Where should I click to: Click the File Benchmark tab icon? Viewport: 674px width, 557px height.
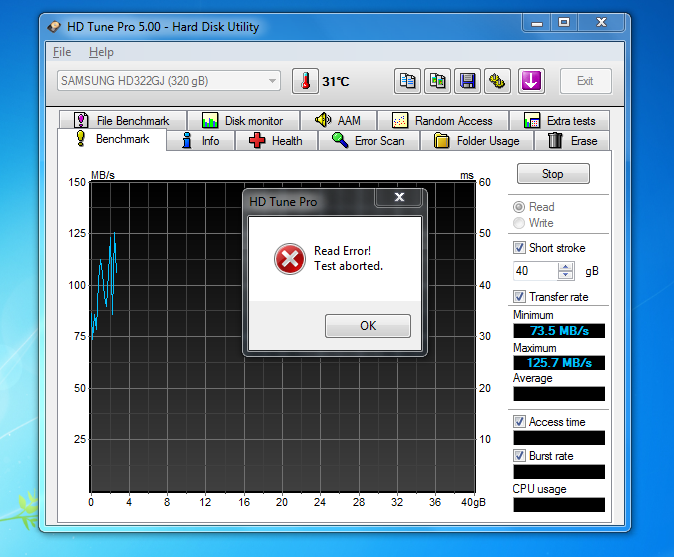pos(81,120)
